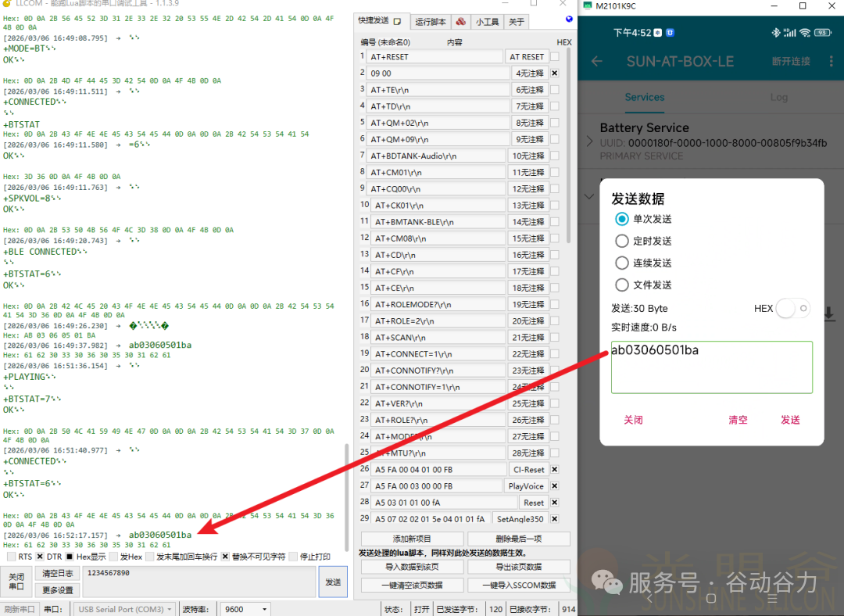Click the 清空日志 button
Viewport: 844px width, 616px height.
click(x=57, y=573)
